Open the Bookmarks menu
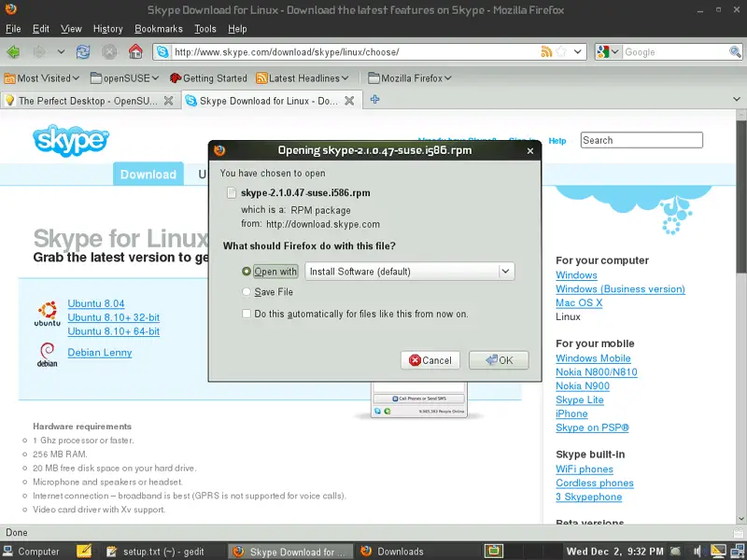This screenshot has width=747, height=560. tap(159, 29)
